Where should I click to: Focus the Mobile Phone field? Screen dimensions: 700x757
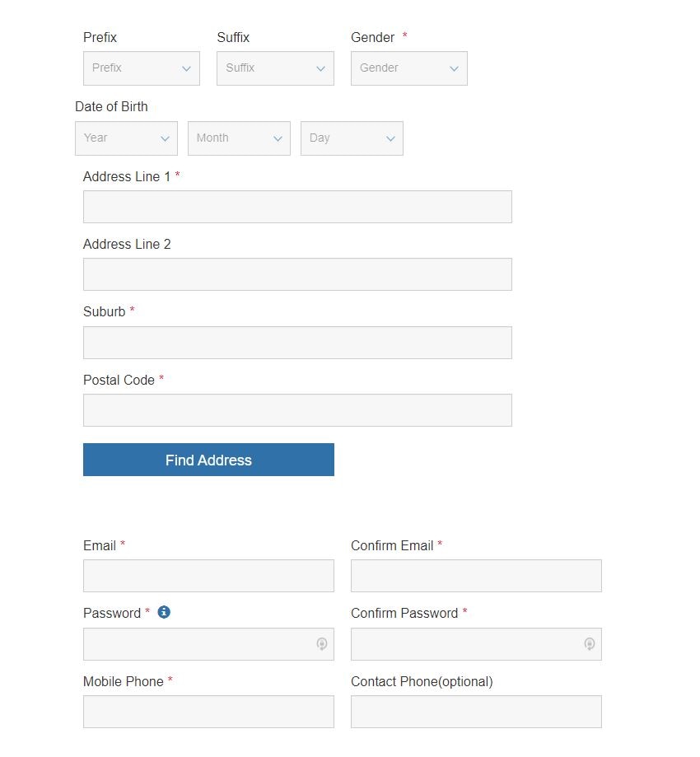click(208, 712)
